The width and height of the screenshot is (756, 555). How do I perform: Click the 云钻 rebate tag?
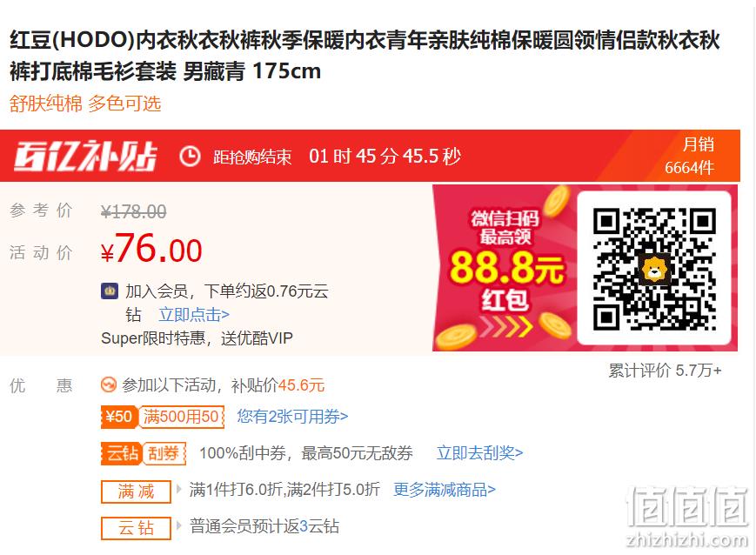(x=136, y=528)
